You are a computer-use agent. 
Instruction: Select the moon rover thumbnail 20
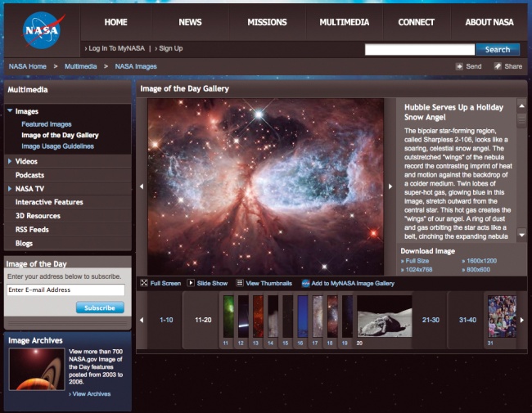click(384, 316)
